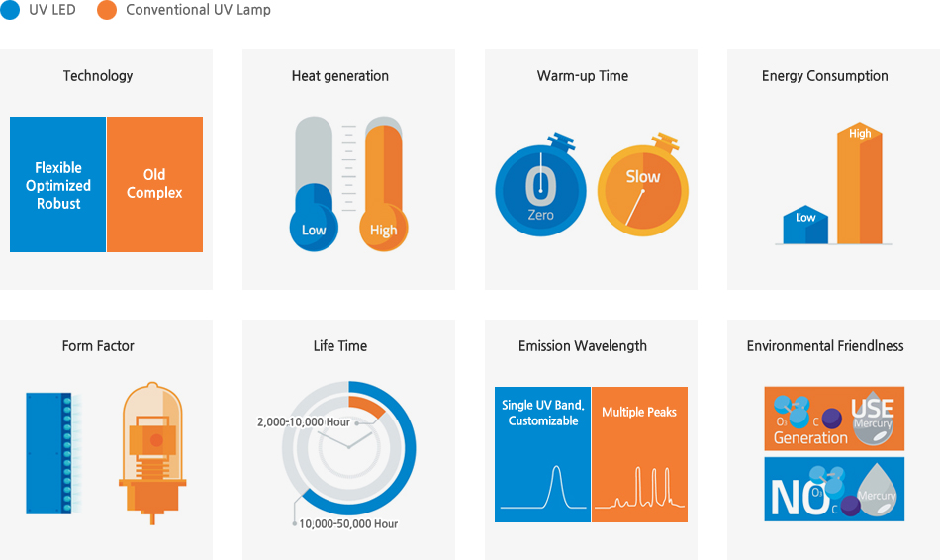Select the blue Zero stopwatch icon
This screenshot has height=560, width=940.
tap(540, 189)
